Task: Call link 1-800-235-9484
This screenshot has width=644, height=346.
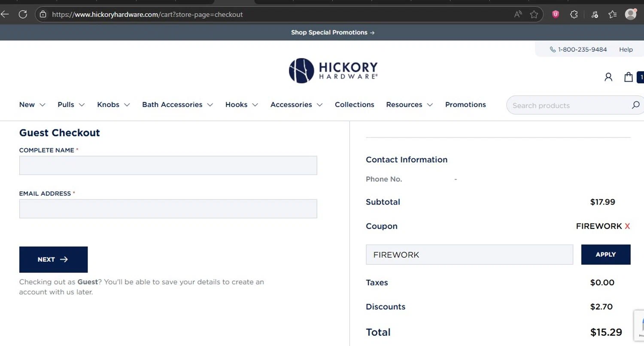Action: coord(582,49)
